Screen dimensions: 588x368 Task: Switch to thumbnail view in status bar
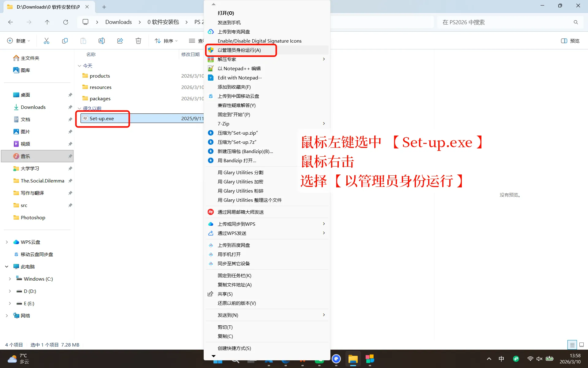coord(581,345)
